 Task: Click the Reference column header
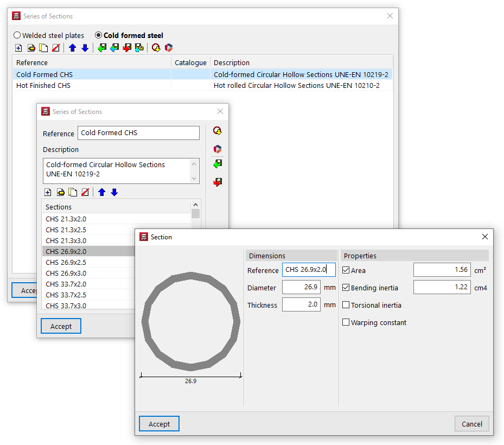click(92, 62)
